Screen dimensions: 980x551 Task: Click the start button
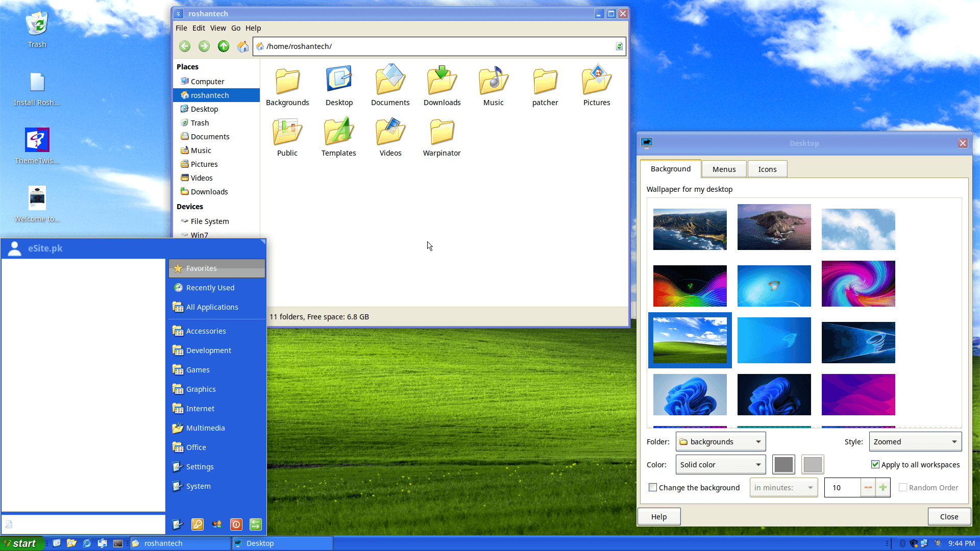(x=22, y=543)
